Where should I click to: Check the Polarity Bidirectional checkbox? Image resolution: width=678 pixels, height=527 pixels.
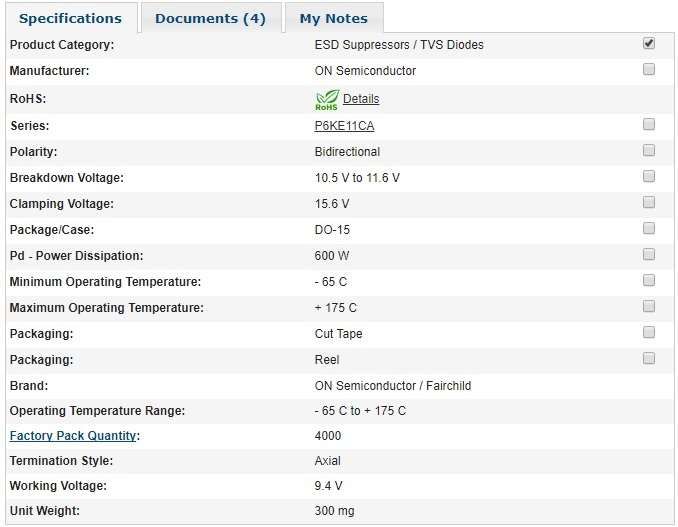tap(649, 150)
